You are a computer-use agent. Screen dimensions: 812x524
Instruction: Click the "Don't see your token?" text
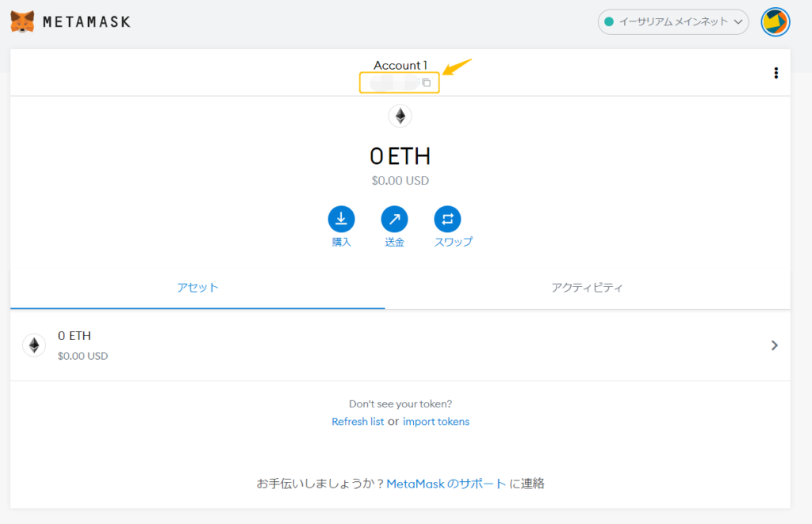click(x=400, y=404)
